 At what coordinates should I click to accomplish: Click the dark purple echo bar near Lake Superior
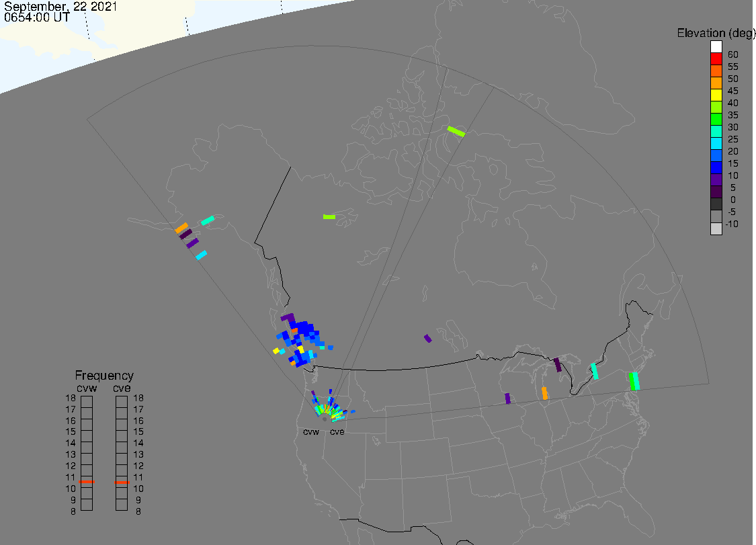(x=558, y=365)
